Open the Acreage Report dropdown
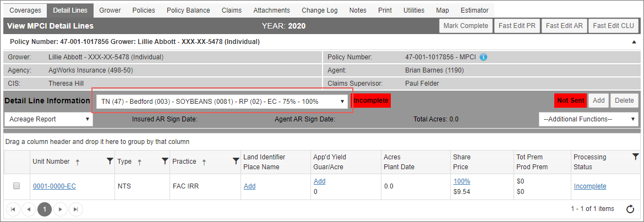 point(48,119)
